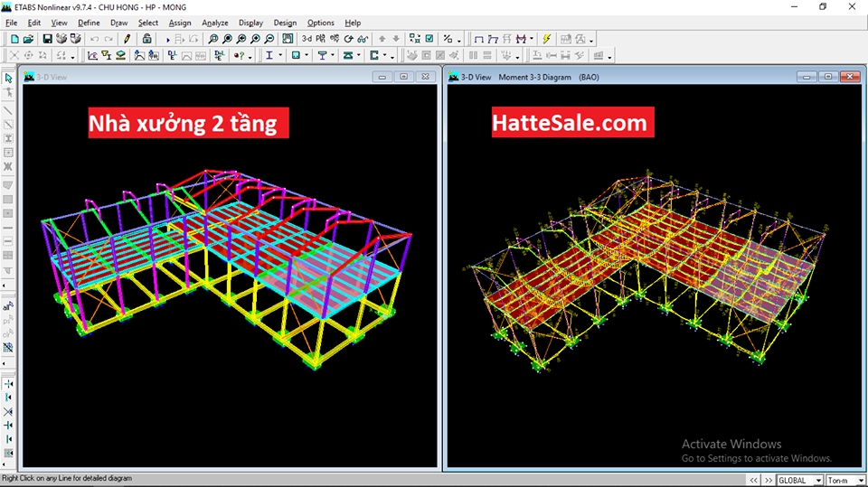Save the model with floppy disk icon
This screenshot has width=868, height=487.
[47, 39]
